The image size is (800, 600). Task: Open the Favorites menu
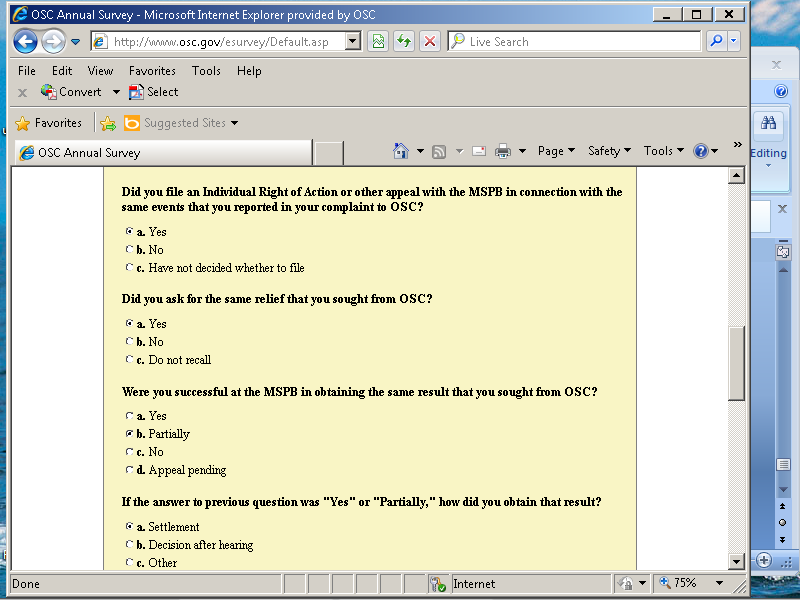click(x=152, y=71)
